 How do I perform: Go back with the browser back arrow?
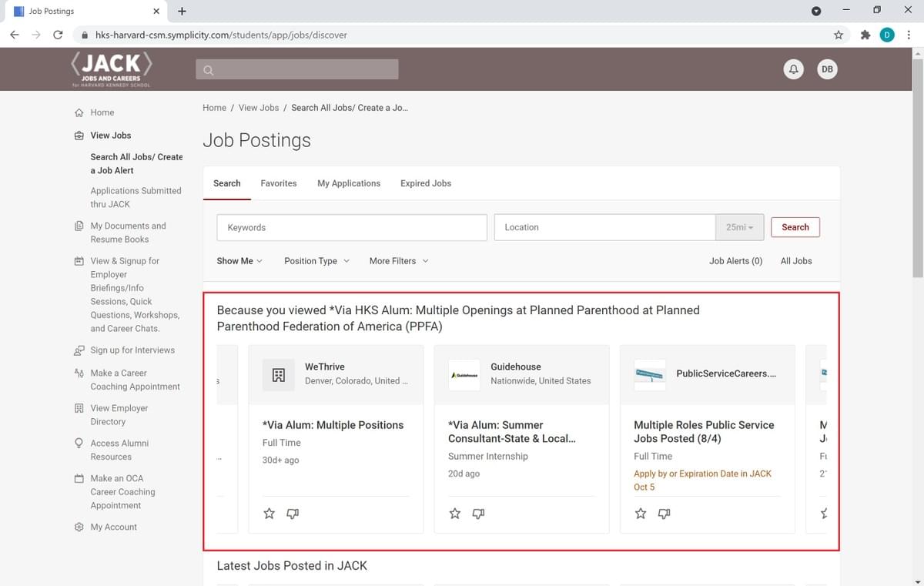(15, 35)
